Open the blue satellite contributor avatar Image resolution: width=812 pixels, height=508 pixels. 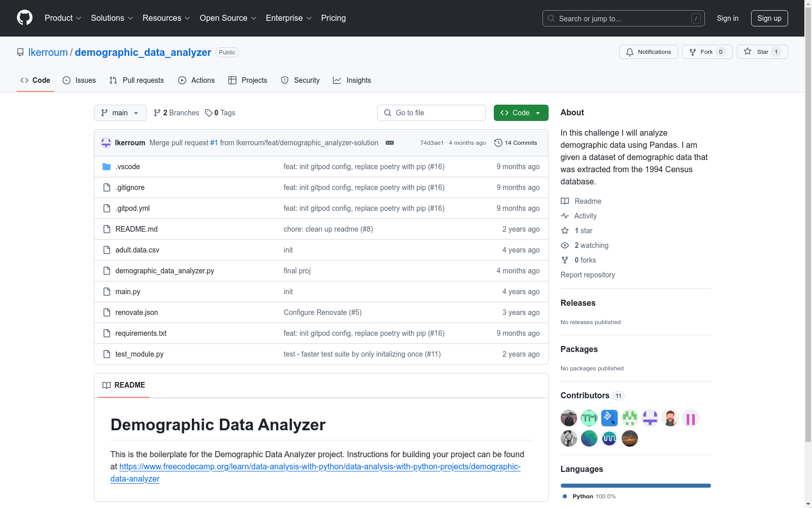point(610,418)
